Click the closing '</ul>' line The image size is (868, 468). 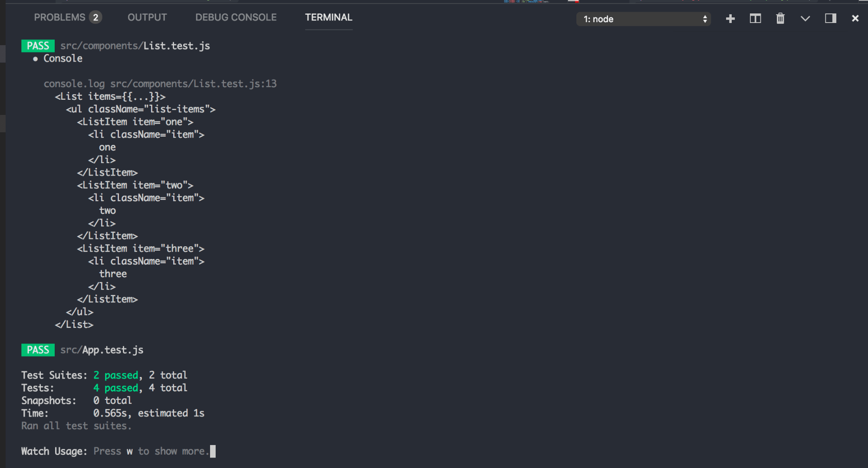[x=79, y=311]
